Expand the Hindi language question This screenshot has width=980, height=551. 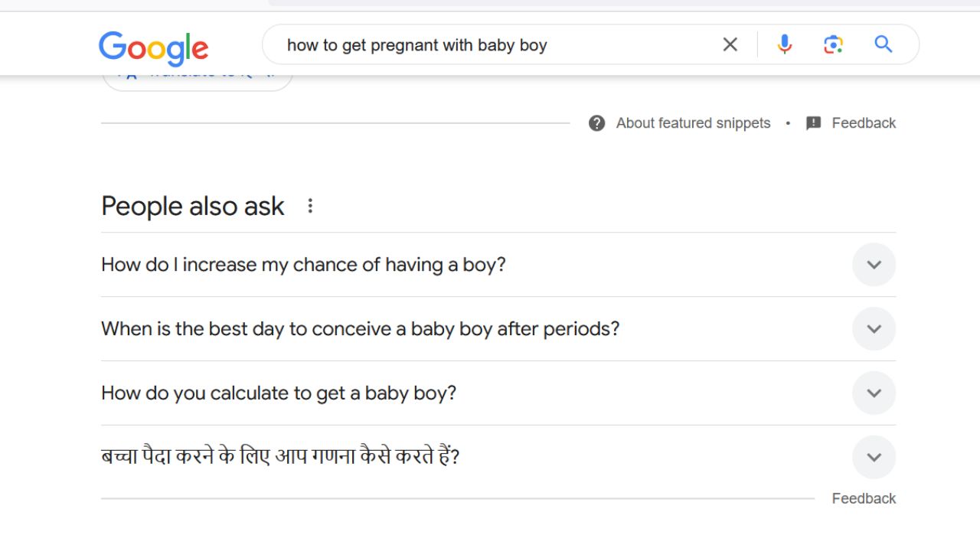[x=874, y=457]
